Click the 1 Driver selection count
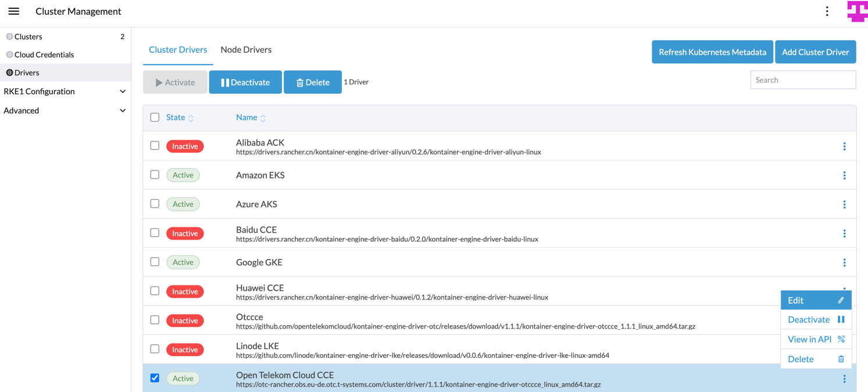 point(356,82)
